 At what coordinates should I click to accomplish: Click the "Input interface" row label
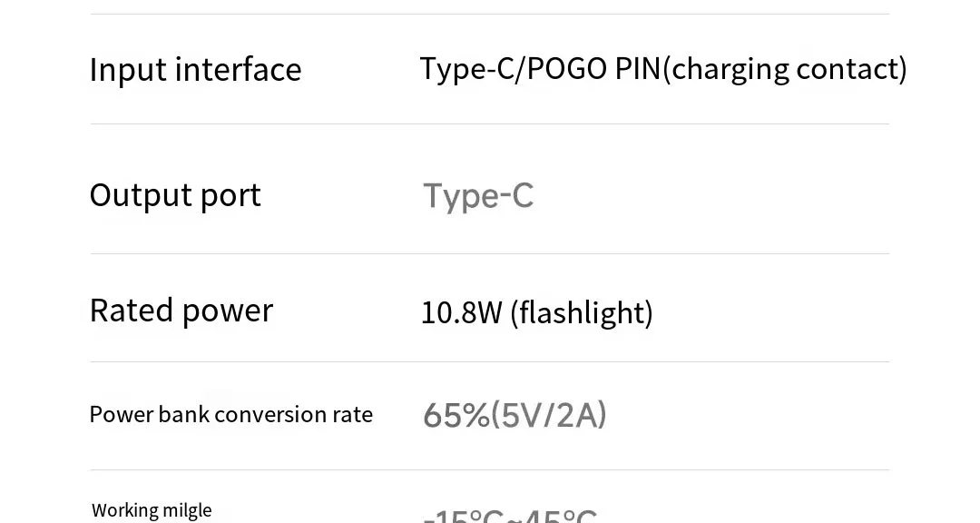coord(195,70)
